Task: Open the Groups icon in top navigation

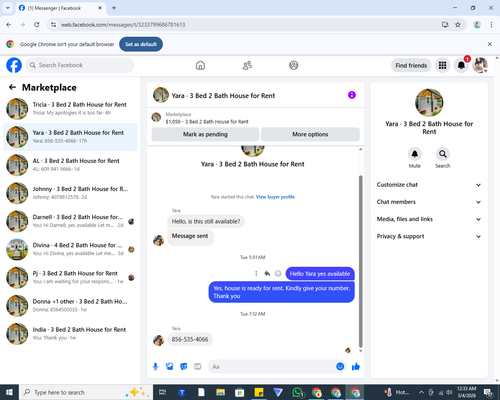Action: (294, 65)
